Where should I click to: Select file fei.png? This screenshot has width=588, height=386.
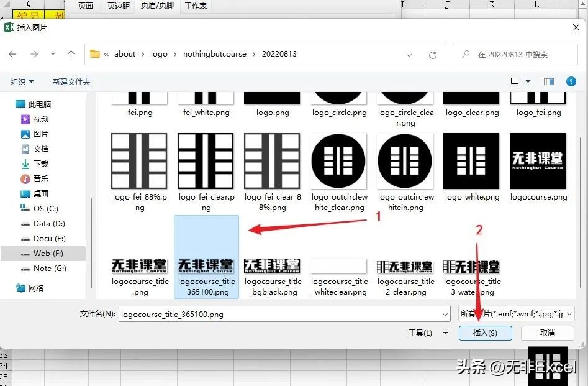140,105
